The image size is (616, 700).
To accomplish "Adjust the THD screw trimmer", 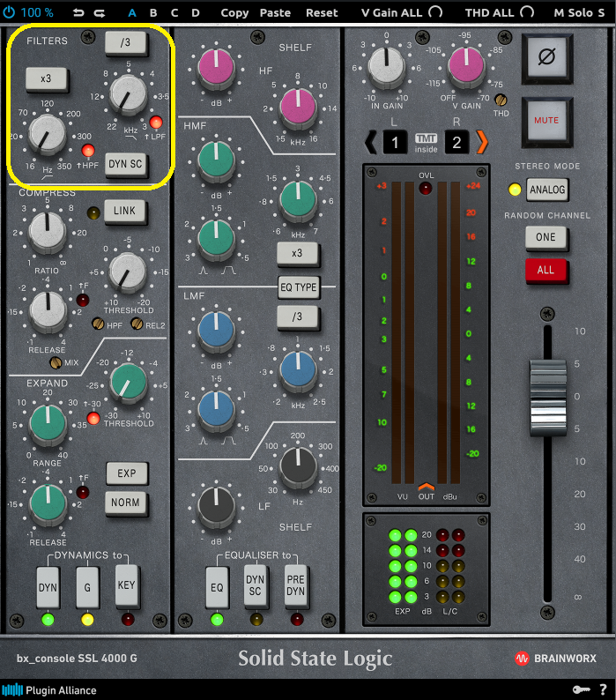I will point(501,99).
